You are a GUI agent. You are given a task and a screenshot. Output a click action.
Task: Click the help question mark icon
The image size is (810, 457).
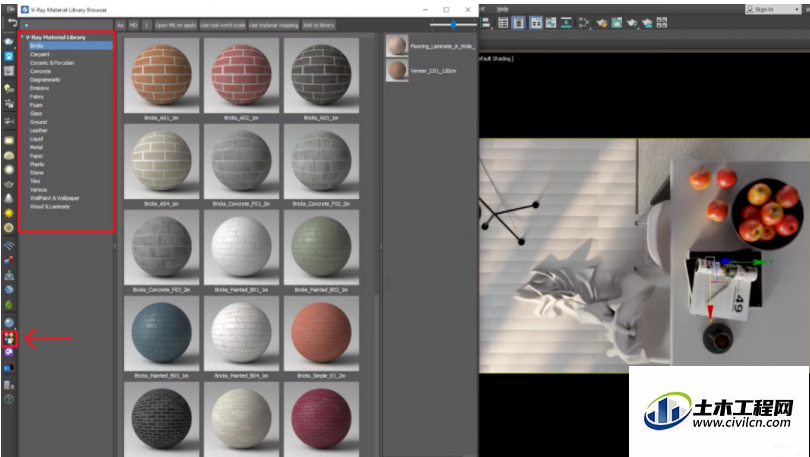[x=9, y=399]
